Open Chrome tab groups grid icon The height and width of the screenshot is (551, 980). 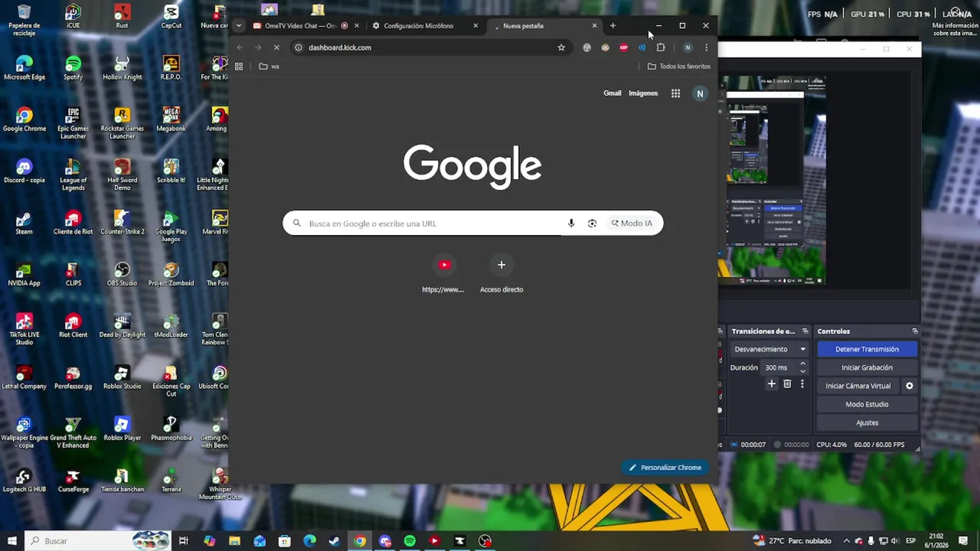pyautogui.click(x=239, y=67)
